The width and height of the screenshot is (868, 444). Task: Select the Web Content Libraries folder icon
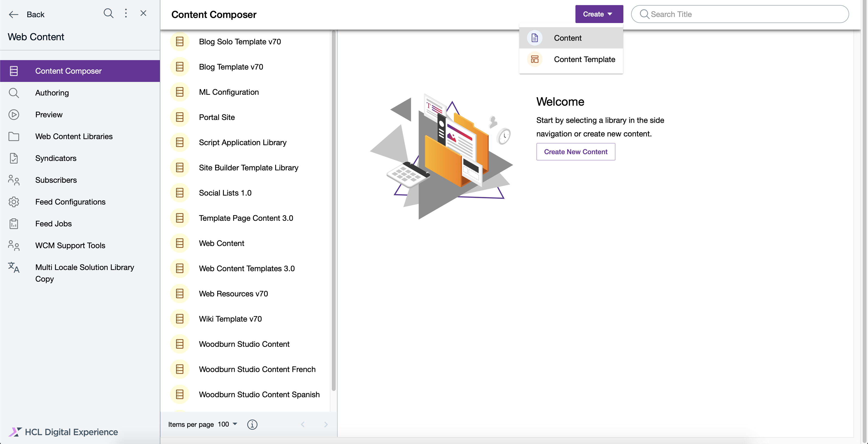14,136
